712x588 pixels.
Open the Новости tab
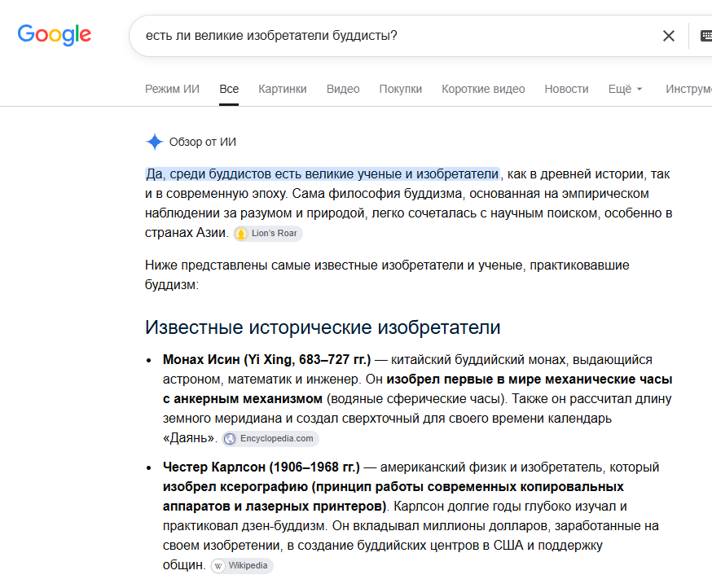tap(566, 89)
